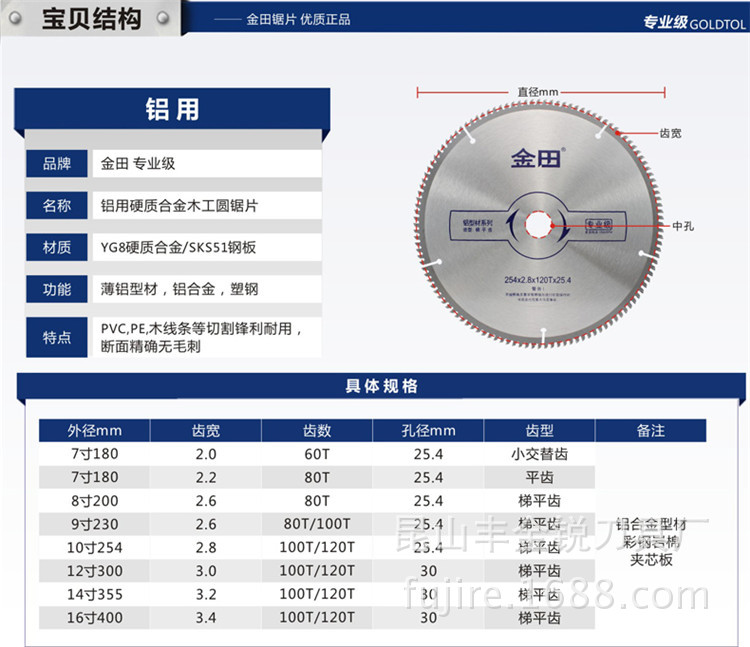750x647 pixels.
Task: Click the 功能 label
Action: (x=57, y=289)
